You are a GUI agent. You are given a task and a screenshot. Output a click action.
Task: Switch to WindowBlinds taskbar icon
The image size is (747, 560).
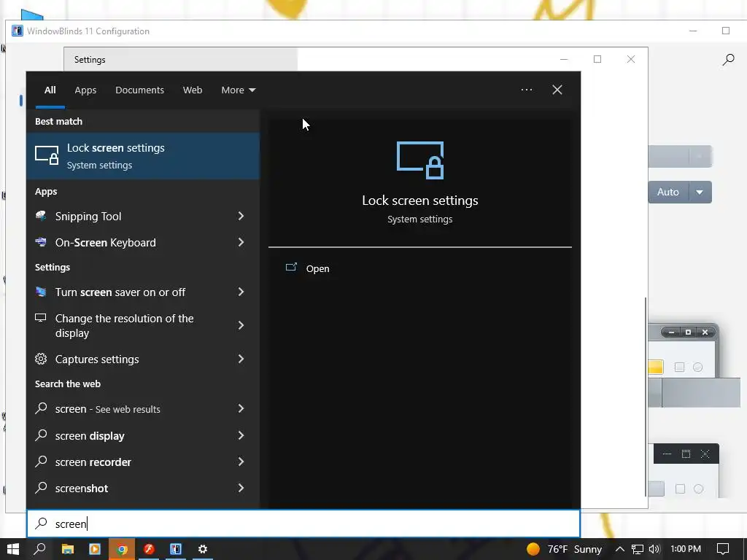point(176,549)
